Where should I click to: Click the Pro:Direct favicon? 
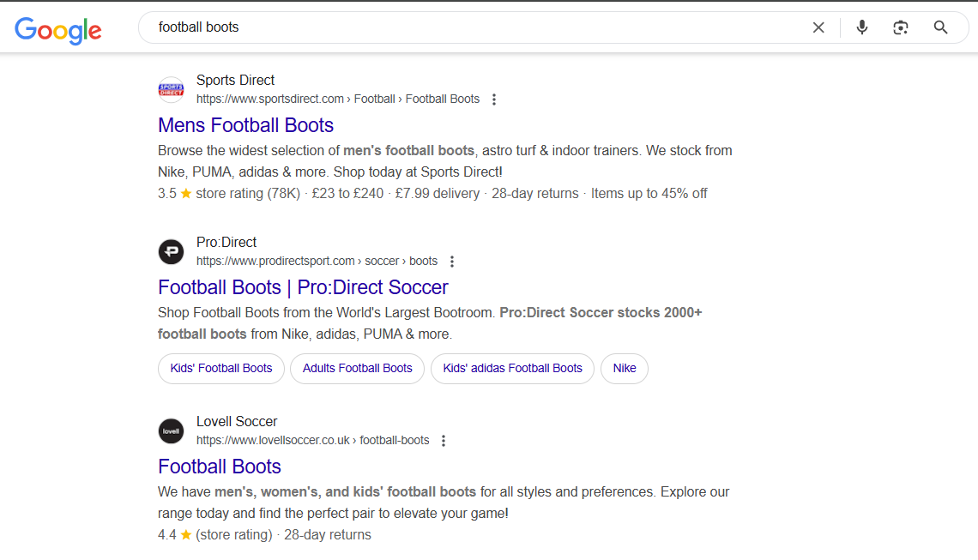pyautogui.click(x=171, y=252)
